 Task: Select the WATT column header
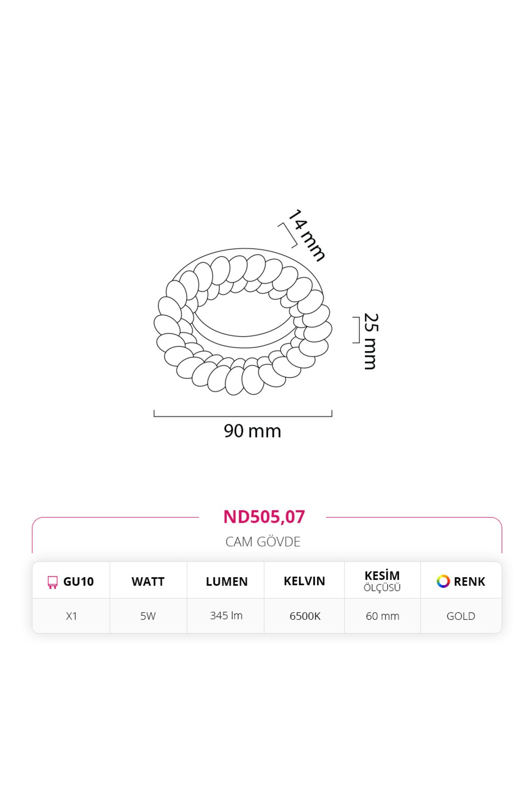click(x=148, y=582)
